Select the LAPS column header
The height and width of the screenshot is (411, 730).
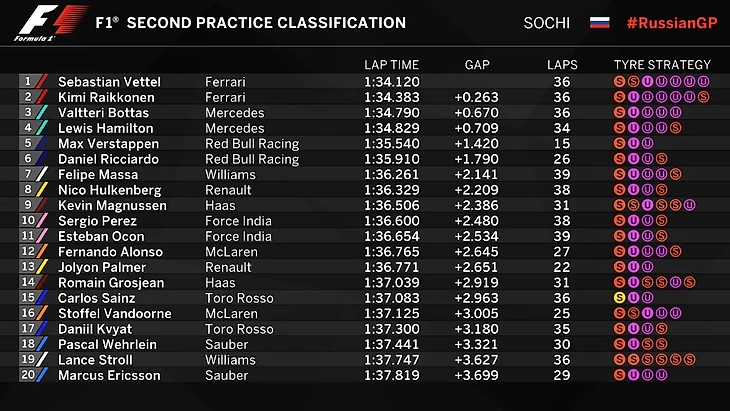[562, 65]
